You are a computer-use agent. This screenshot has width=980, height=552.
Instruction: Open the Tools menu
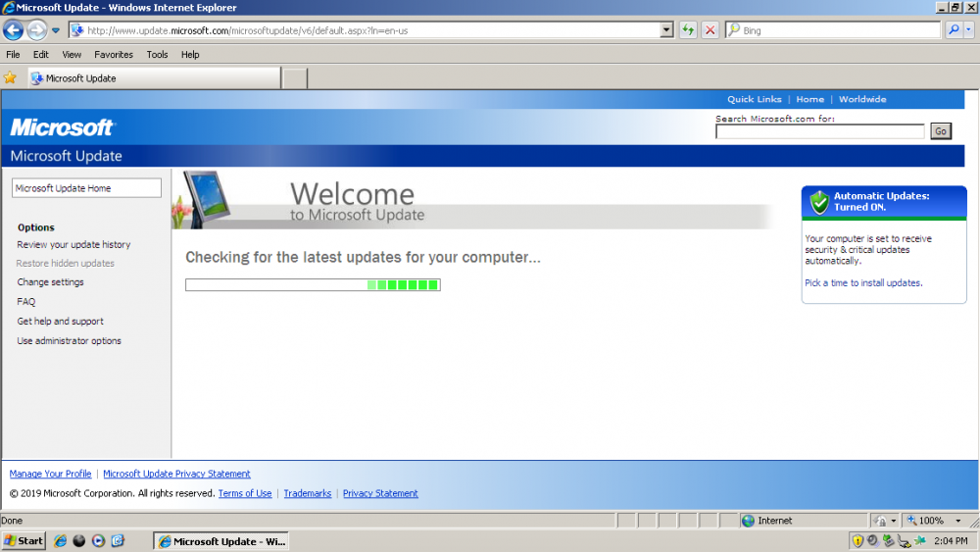pyautogui.click(x=158, y=54)
